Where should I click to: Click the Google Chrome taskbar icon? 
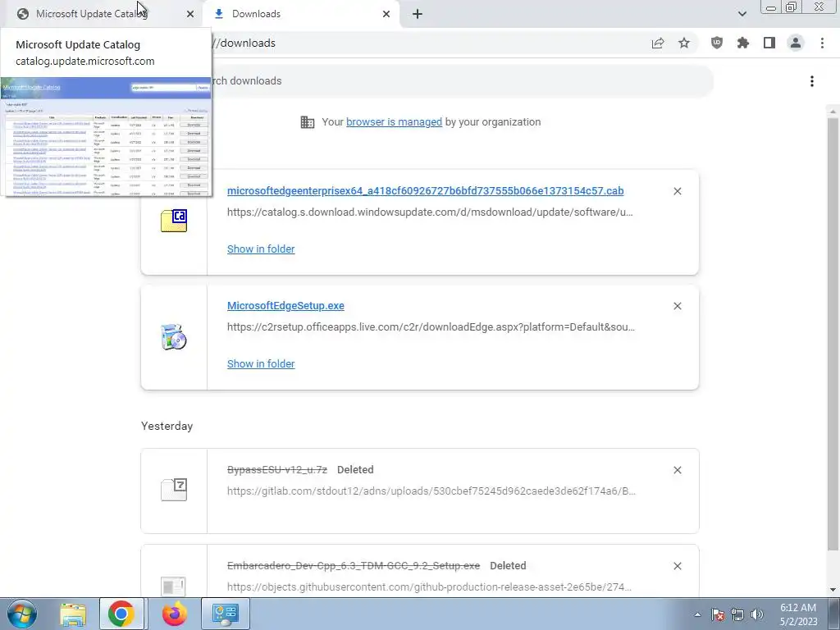[121, 614]
